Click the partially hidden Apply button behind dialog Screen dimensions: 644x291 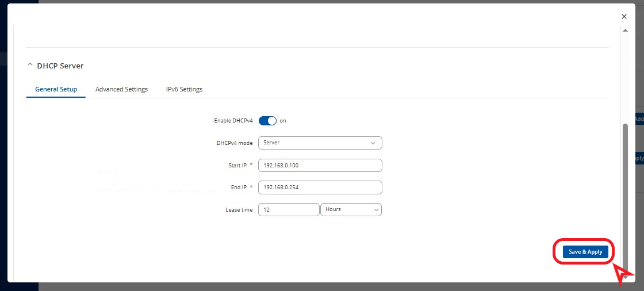pos(638,158)
